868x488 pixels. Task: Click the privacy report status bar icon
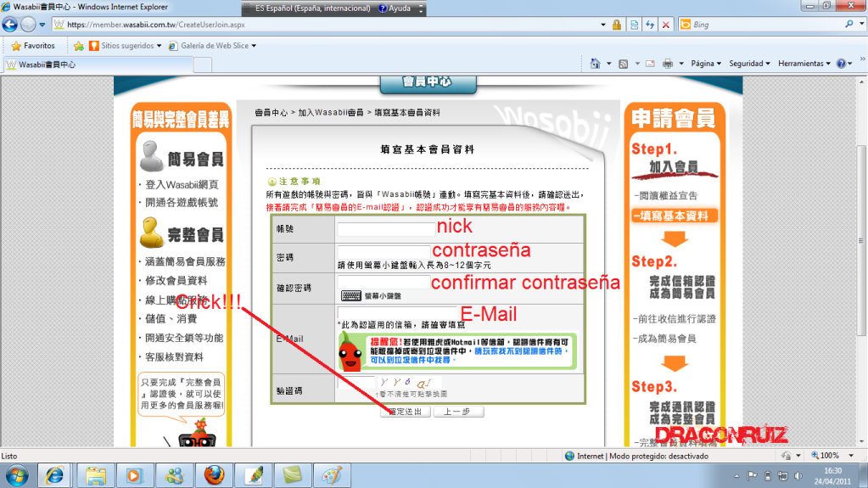click(787, 455)
